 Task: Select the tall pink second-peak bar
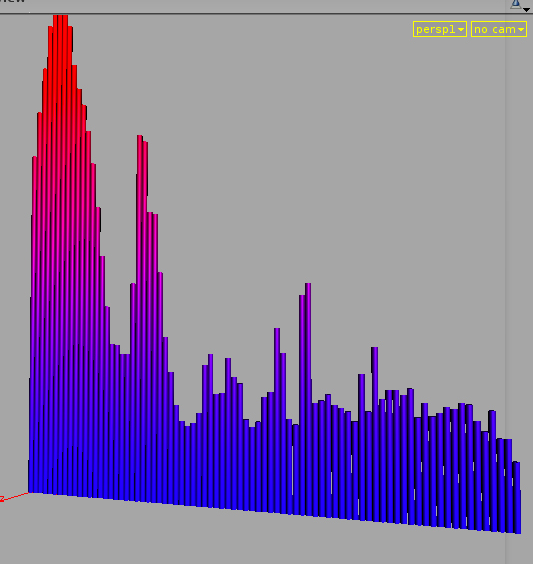(x=140, y=317)
